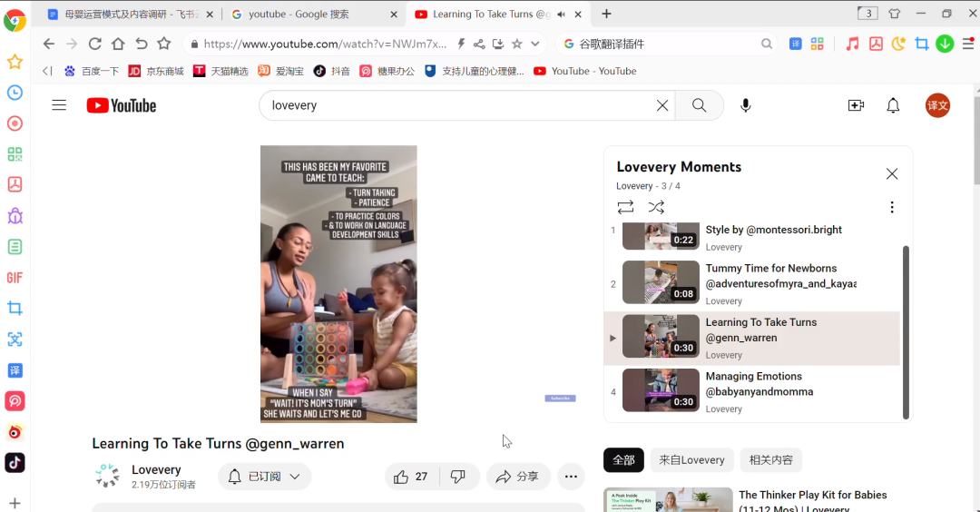
Task: Play Tummy Time for Newborns video
Action: (x=753, y=284)
